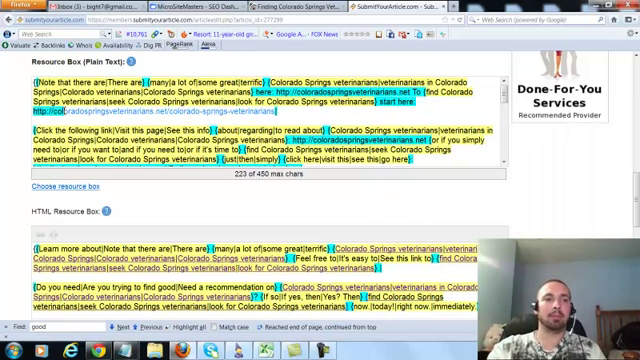
Task: Switch to the Finding Colorado Springs Vet tab
Action: [296, 7]
